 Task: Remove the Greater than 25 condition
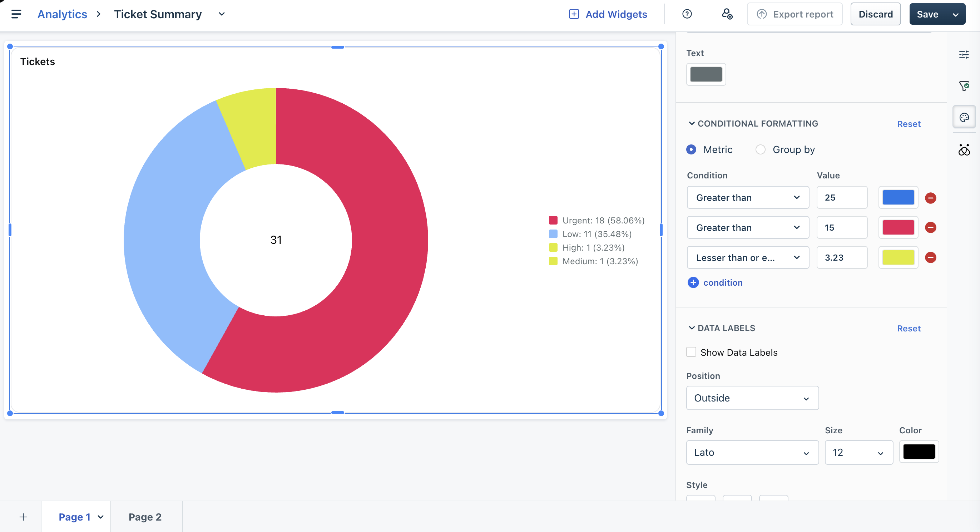coord(930,198)
